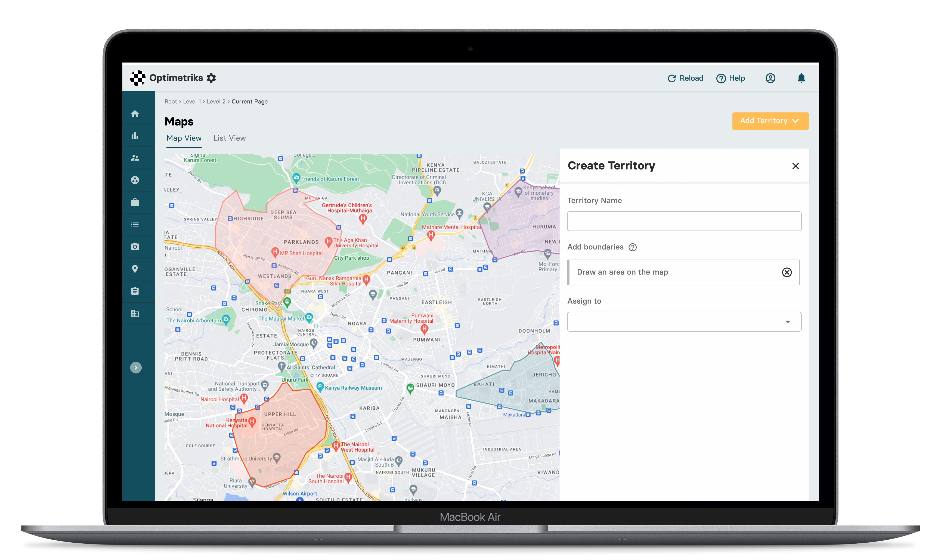The height and width of the screenshot is (560, 941).
Task: Clear the Draw an area field
Action: (787, 272)
